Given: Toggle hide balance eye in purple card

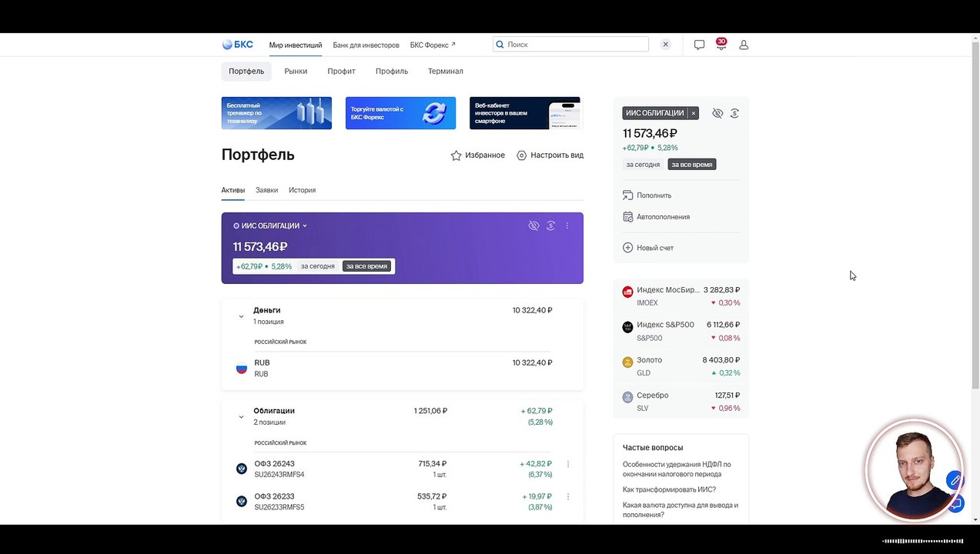Looking at the screenshot, I should [x=533, y=225].
